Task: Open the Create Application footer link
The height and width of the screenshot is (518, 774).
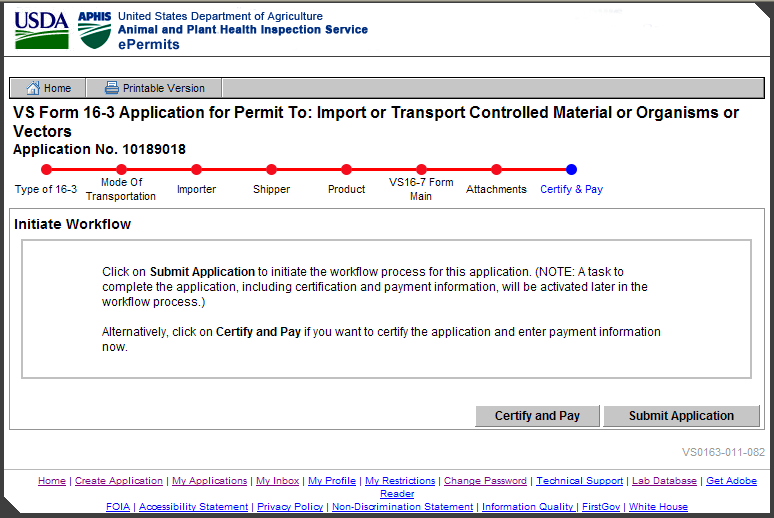Action: [119, 481]
